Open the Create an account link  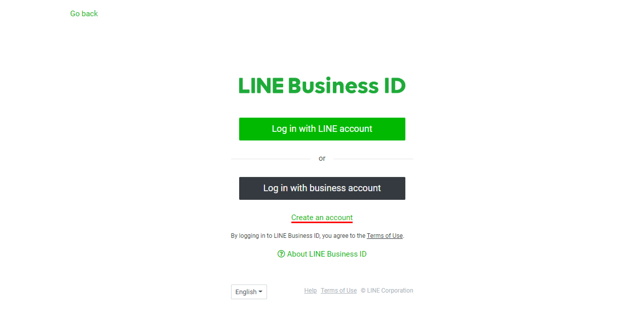pyautogui.click(x=322, y=218)
